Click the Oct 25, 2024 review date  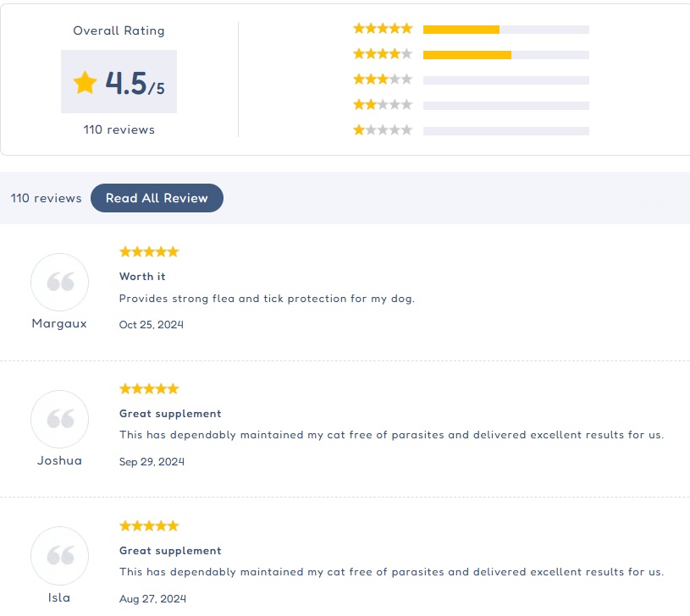point(152,324)
